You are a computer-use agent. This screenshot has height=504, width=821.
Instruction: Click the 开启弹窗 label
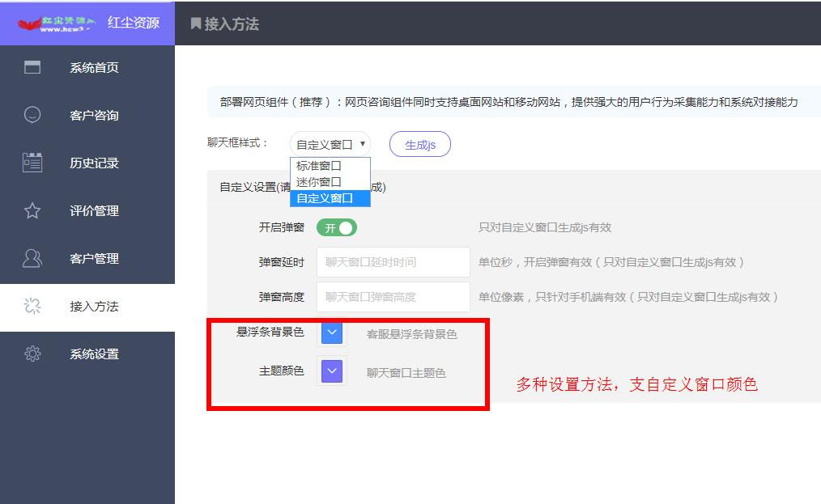pyautogui.click(x=281, y=227)
